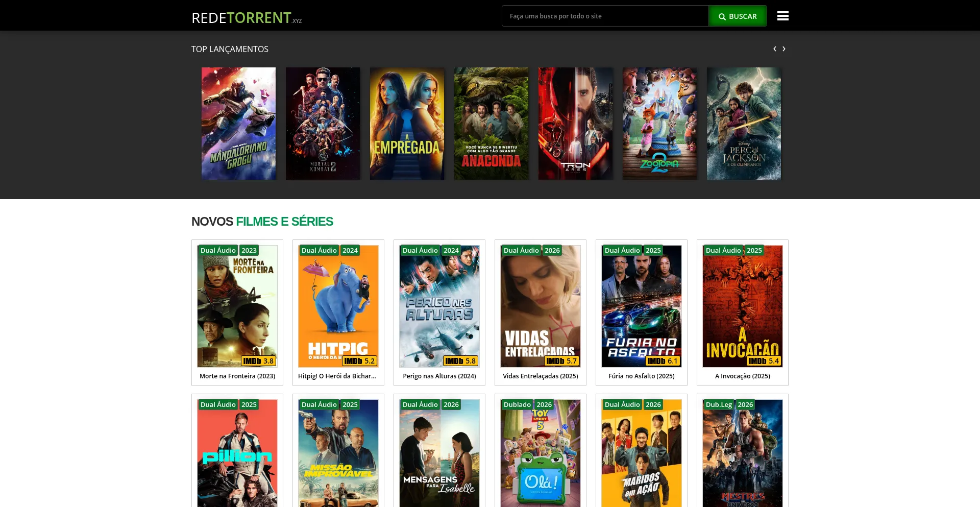
Task: Open Zootopia 2 poster in carousel
Action: (x=659, y=124)
